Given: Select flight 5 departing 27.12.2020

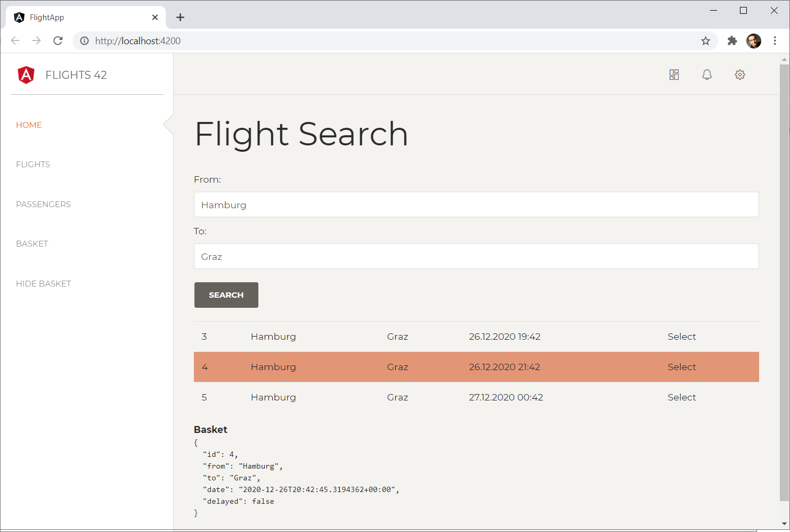Looking at the screenshot, I should [x=681, y=397].
